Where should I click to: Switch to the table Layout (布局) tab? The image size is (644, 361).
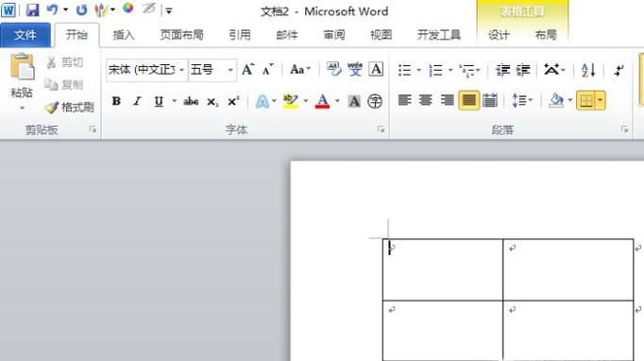(546, 35)
